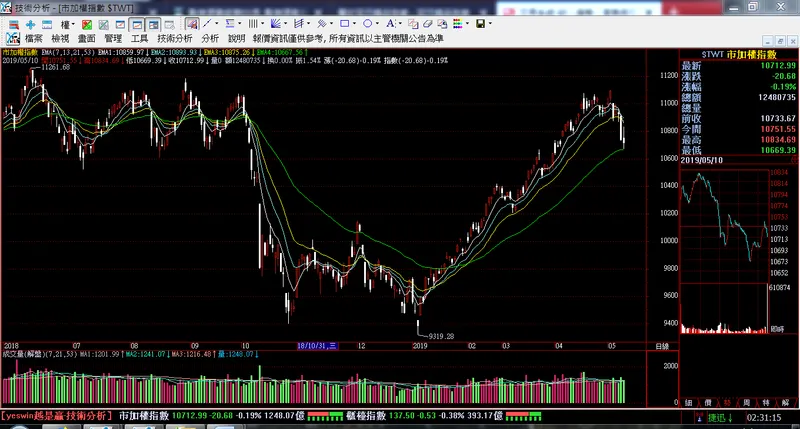Select the 解 tab in quote panel
Viewport: 800px width, 429px height.
coord(785,402)
